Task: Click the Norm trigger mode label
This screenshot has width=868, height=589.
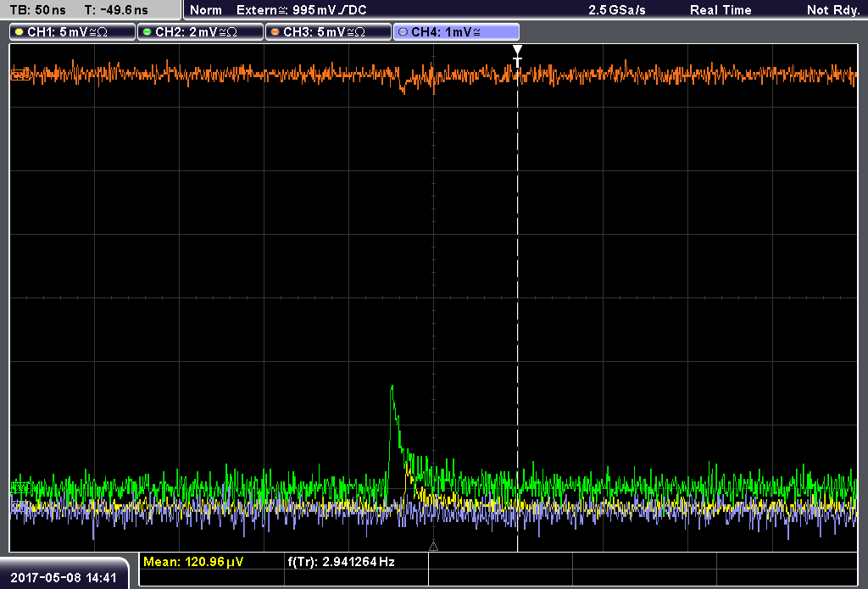Action: point(205,10)
